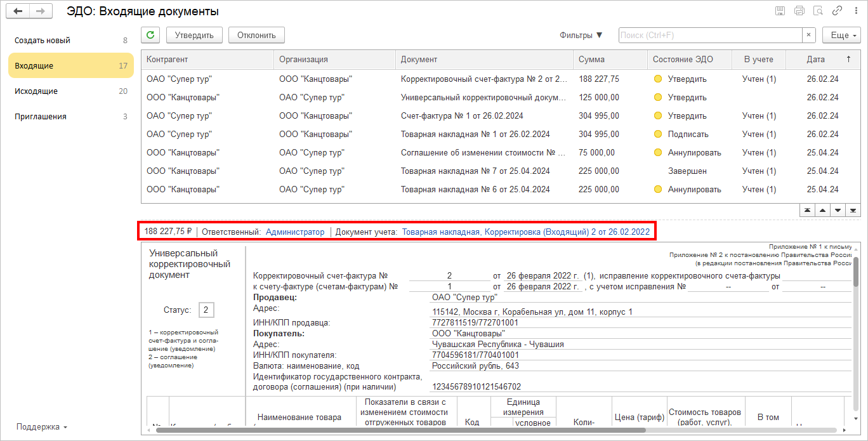Click the green refresh list icon

(x=150, y=35)
